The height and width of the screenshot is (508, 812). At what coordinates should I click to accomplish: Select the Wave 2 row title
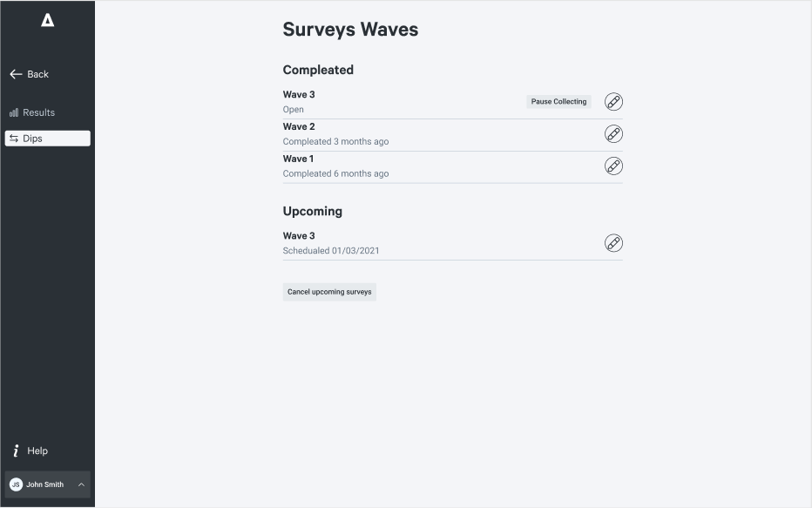click(x=299, y=126)
